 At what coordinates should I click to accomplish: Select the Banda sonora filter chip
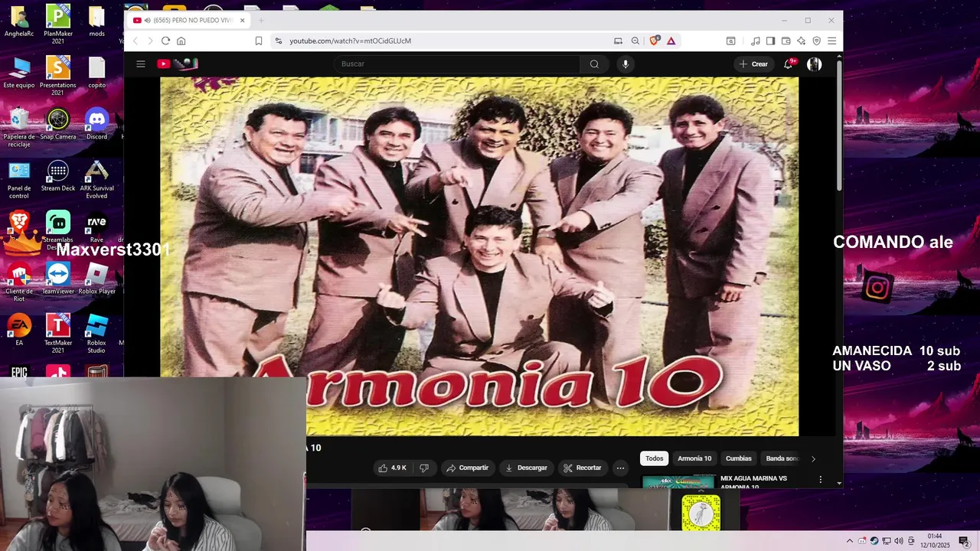coord(782,458)
